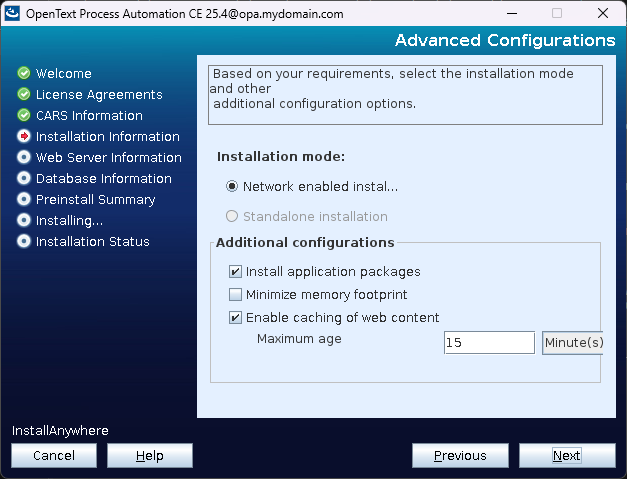Open the Minute(s) unit dropdown

pos(573,343)
